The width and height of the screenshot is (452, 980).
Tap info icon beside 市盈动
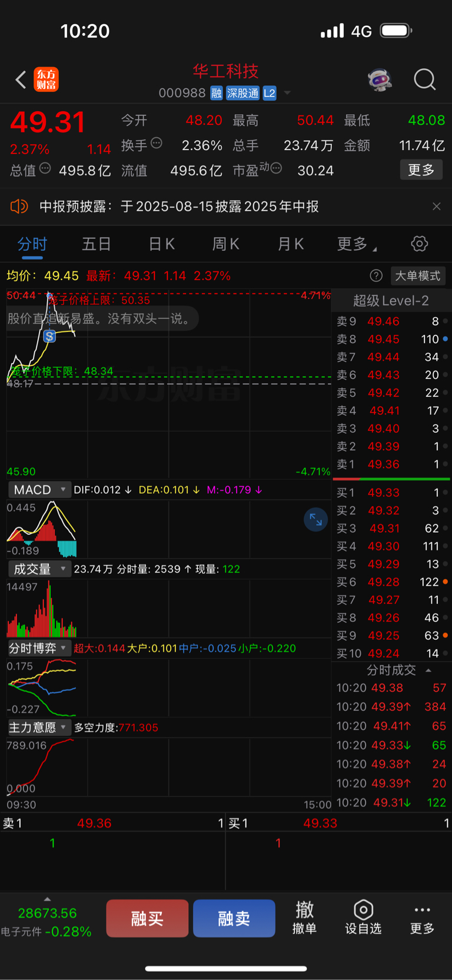(x=276, y=169)
